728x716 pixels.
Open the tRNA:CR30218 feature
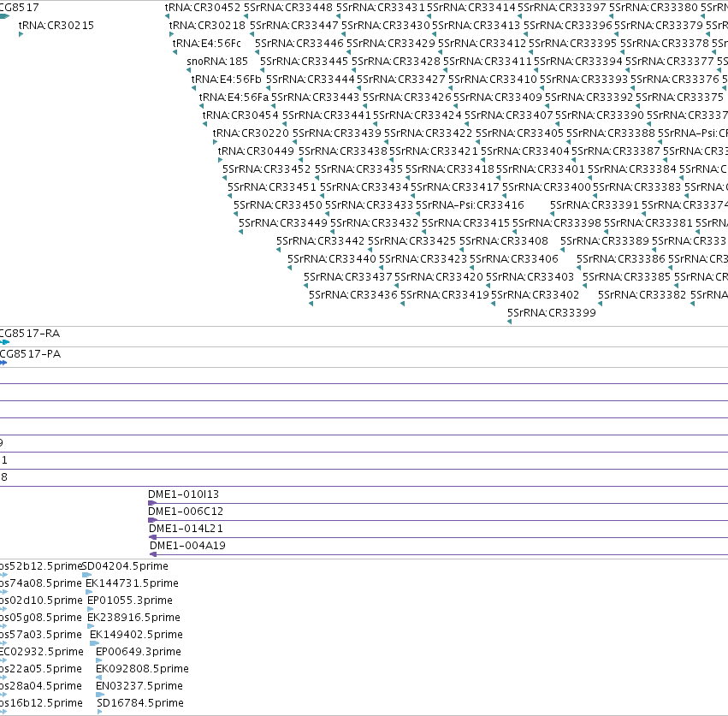(x=207, y=26)
